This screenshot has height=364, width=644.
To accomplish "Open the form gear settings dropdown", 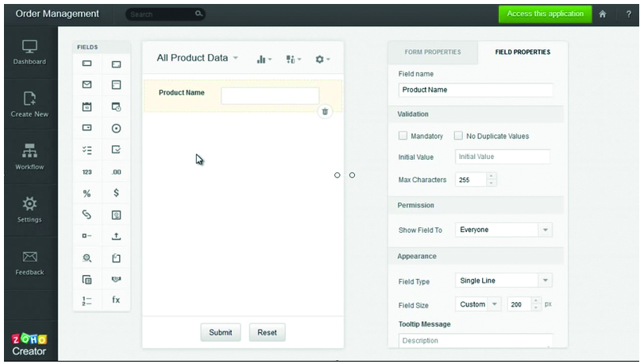I will tap(322, 60).
